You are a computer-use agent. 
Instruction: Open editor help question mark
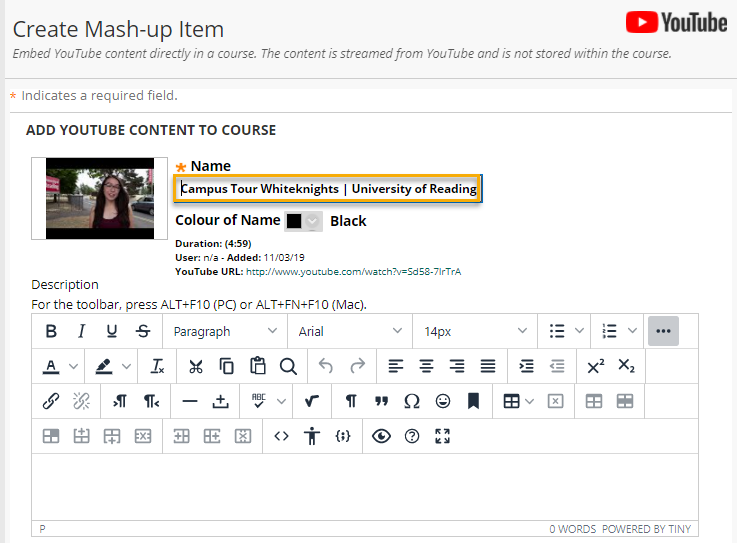pos(412,436)
